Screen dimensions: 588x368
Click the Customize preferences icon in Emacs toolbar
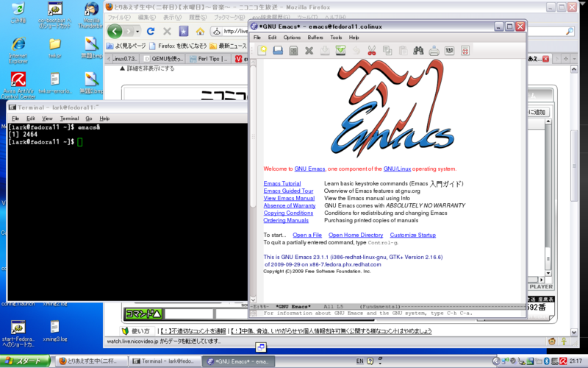pos(449,50)
